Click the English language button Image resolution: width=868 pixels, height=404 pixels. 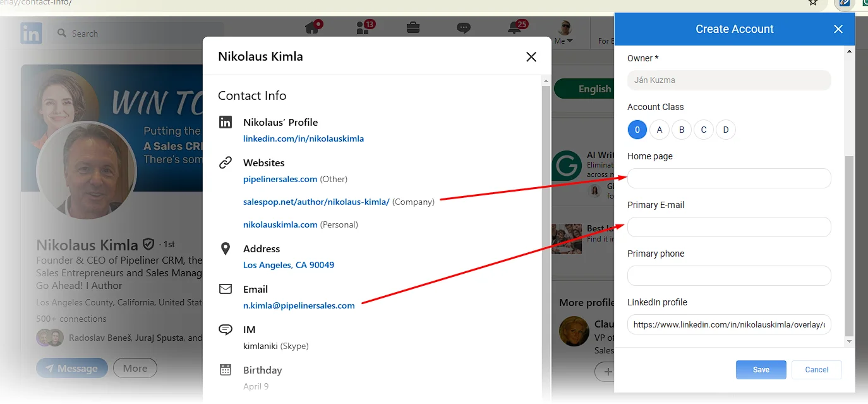pyautogui.click(x=584, y=89)
